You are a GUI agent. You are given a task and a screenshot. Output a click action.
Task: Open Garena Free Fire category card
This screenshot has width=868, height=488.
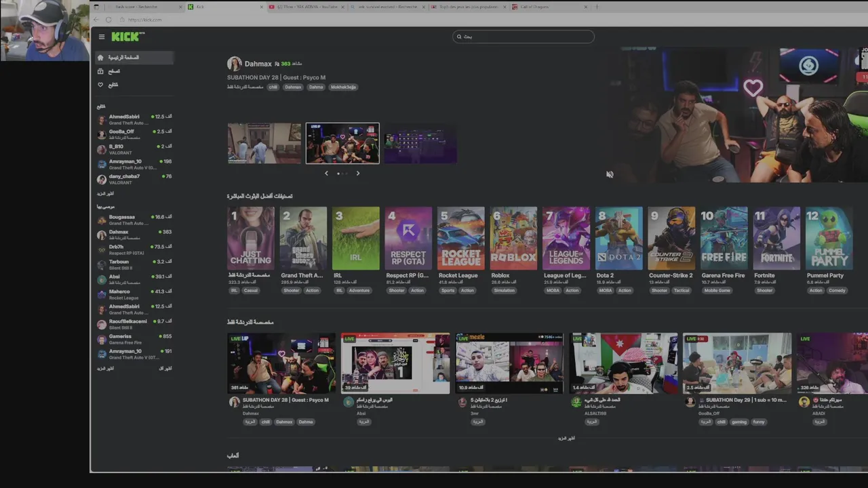pyautogui.click(x=724, y=239)
